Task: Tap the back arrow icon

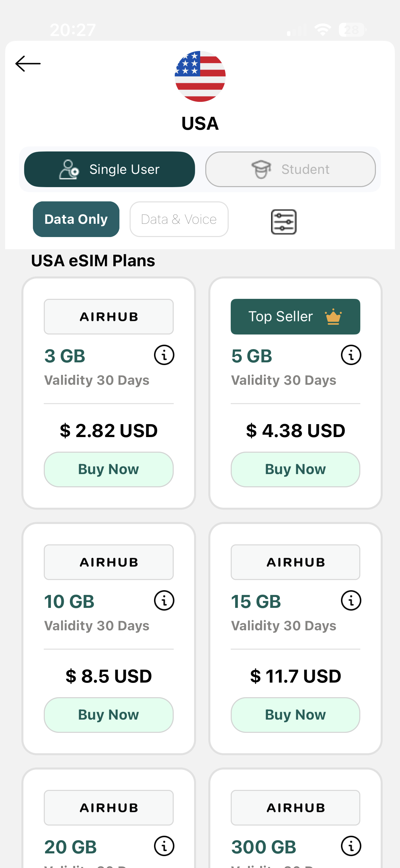Action: pos(28,64)
